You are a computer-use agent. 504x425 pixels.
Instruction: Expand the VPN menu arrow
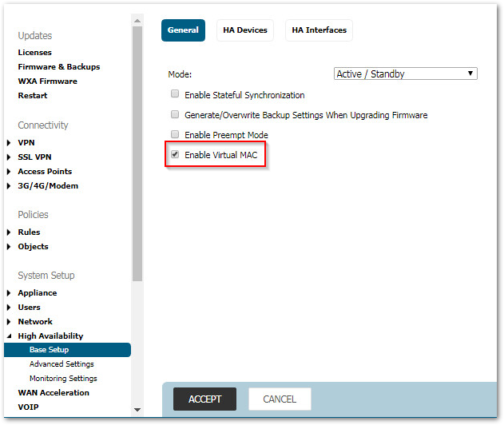coord(9,143)
